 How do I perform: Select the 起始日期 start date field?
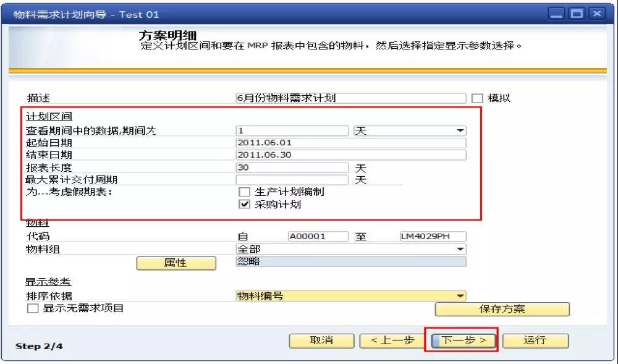click(350, 143)
